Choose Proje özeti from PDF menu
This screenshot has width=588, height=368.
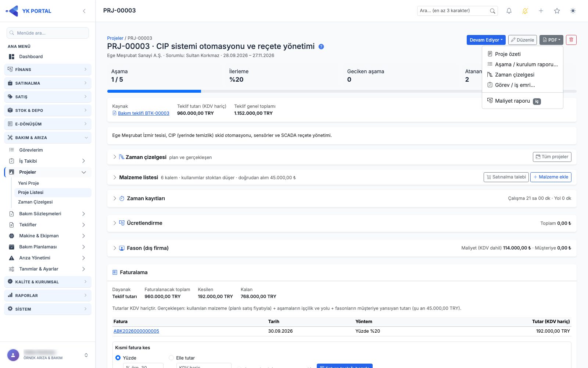tap(522, 54)
